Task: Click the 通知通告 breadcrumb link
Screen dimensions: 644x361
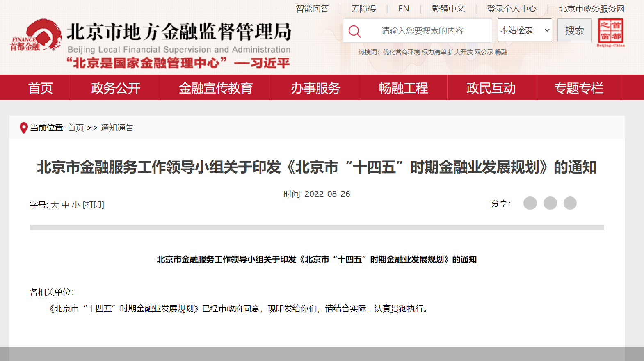Action: tap(117, 128)
